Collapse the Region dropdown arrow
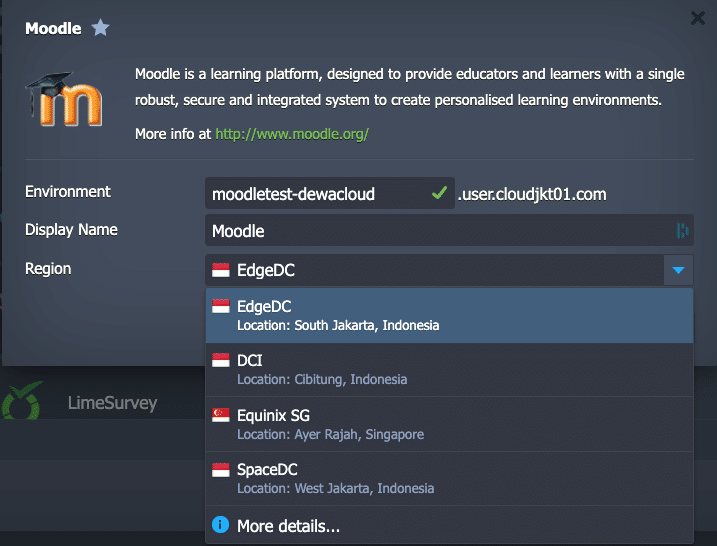Viewport: 717px width, 546px height. [x=677, y=270]
